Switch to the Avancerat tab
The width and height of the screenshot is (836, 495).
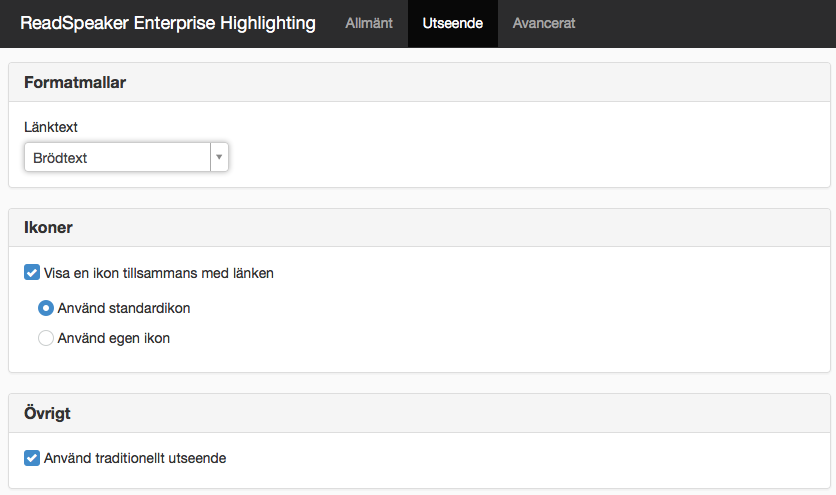pos(544,23)
